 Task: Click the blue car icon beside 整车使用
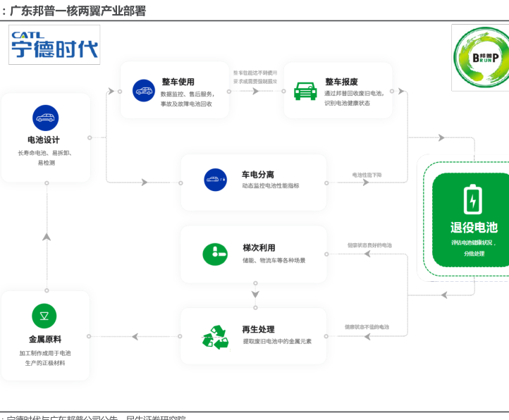point(144,90)
